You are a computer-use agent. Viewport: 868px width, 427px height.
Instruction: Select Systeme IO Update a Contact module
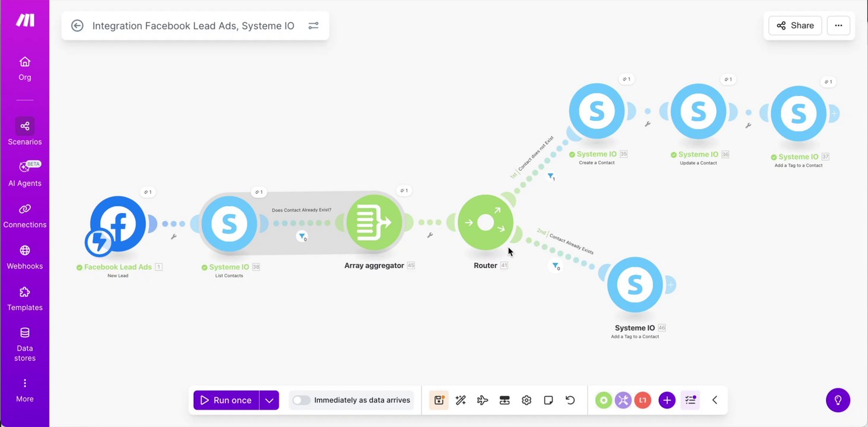(698, 111)
